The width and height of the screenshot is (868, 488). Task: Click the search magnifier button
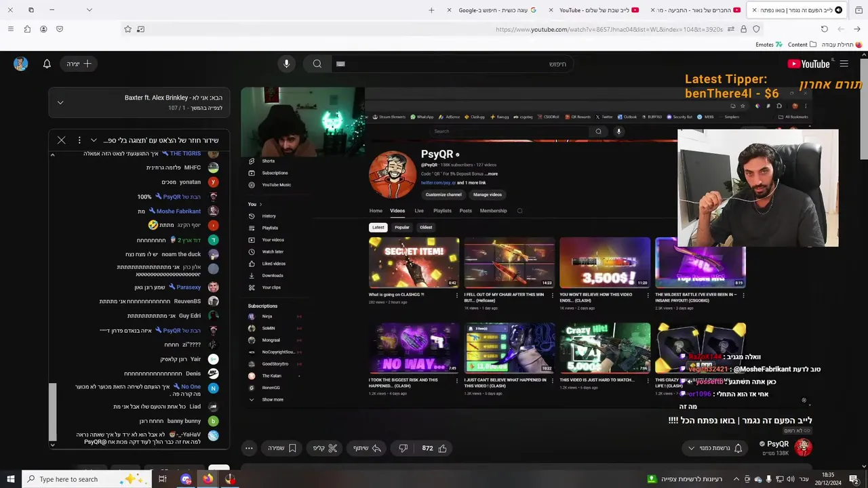pos(317,64)
